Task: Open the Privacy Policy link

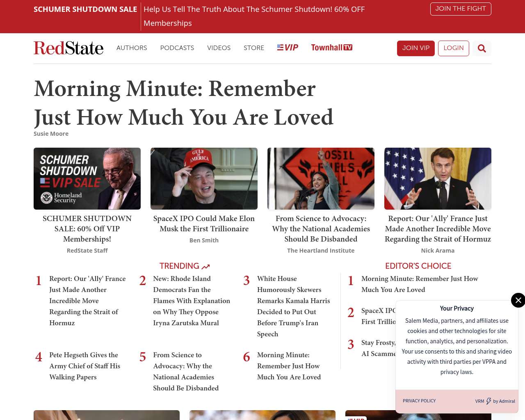Action: [x=419, y=401]
